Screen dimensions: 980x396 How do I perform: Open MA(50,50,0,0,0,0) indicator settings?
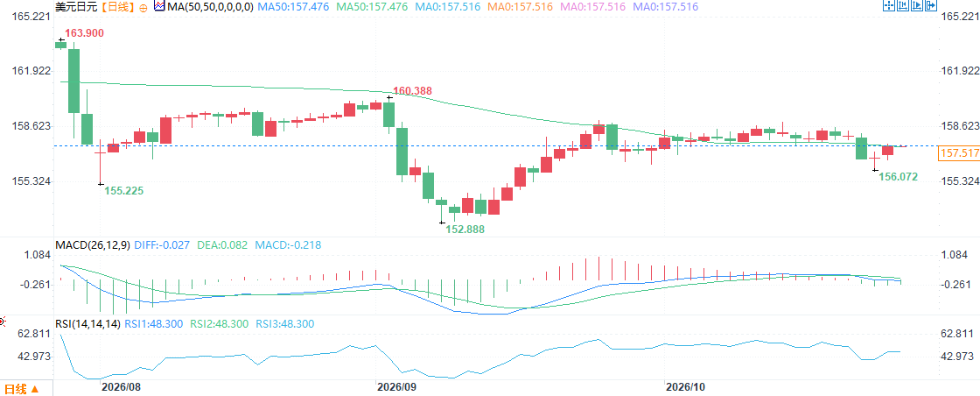(209, 7)
